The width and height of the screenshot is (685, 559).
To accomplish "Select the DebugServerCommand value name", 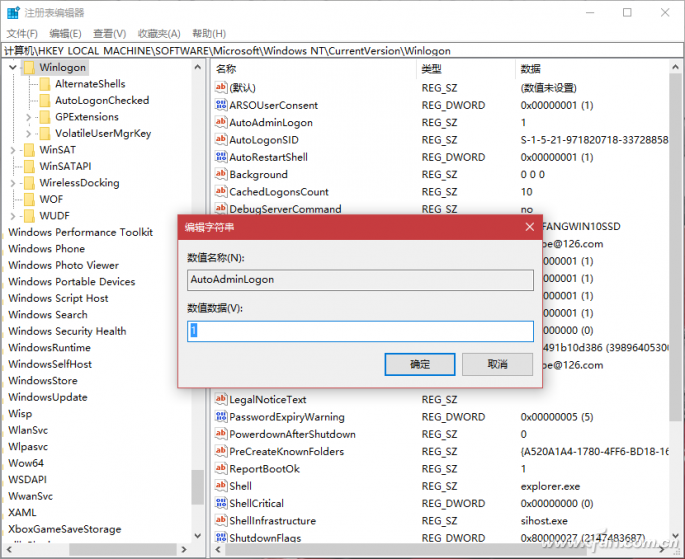I will pos(285,209).
